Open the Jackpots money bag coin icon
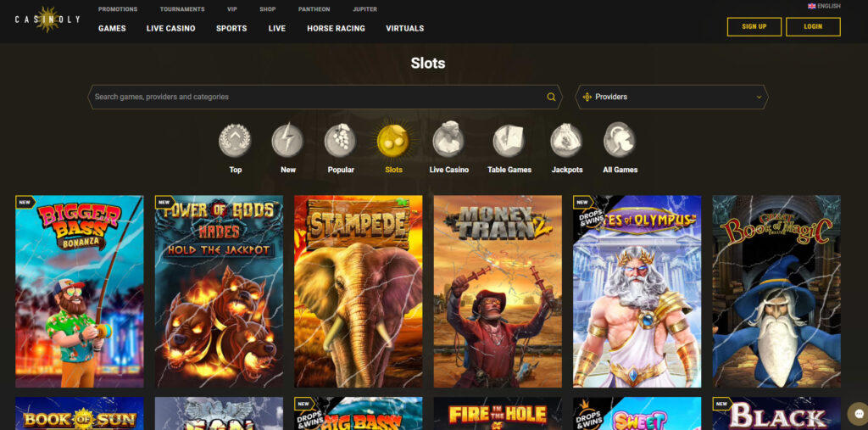Image resolution: width=868 pixels, height=430 pixels. [x=566, y=140]
